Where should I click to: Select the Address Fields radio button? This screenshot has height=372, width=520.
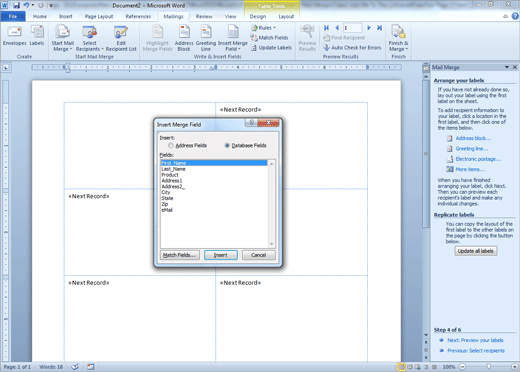pyautogui.click(x=171, y=145)
